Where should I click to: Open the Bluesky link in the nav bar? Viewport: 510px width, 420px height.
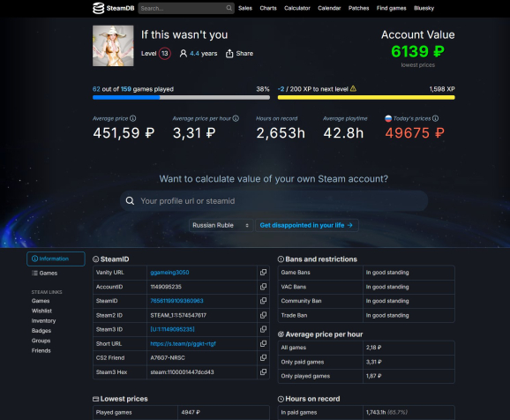tap(424, 8)
